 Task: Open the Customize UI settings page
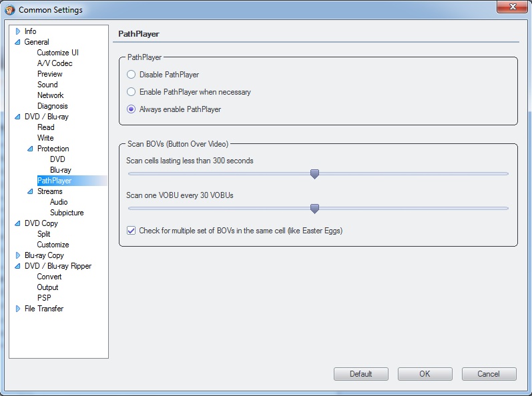point(58,53)
